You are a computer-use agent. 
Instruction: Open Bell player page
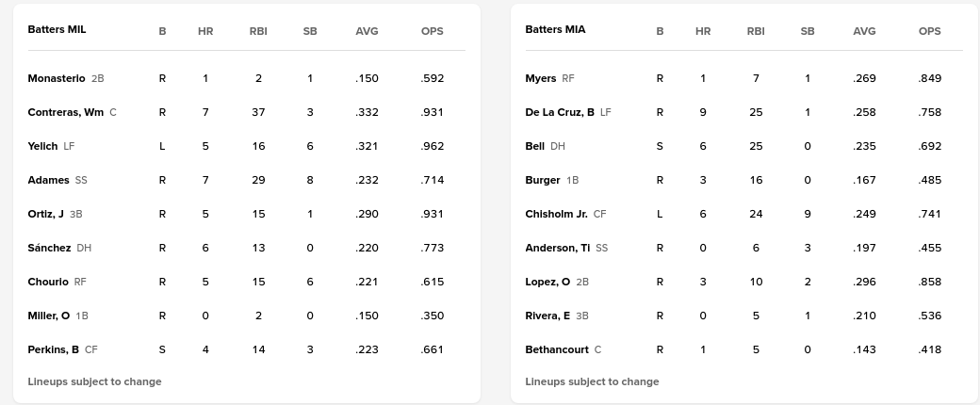click(535, 146)
